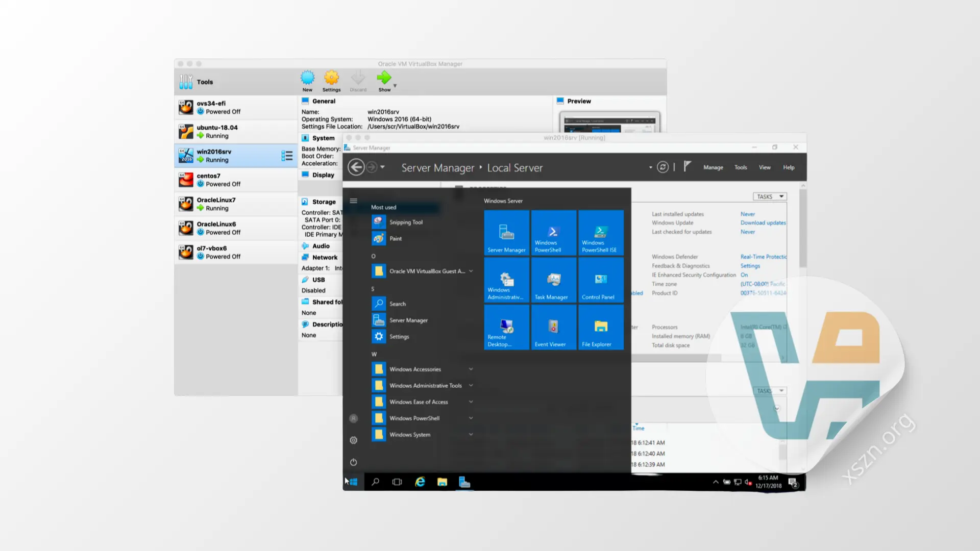Click the Download updates link
The height and width of the screenshot is (551, 980).
(763, 222)
